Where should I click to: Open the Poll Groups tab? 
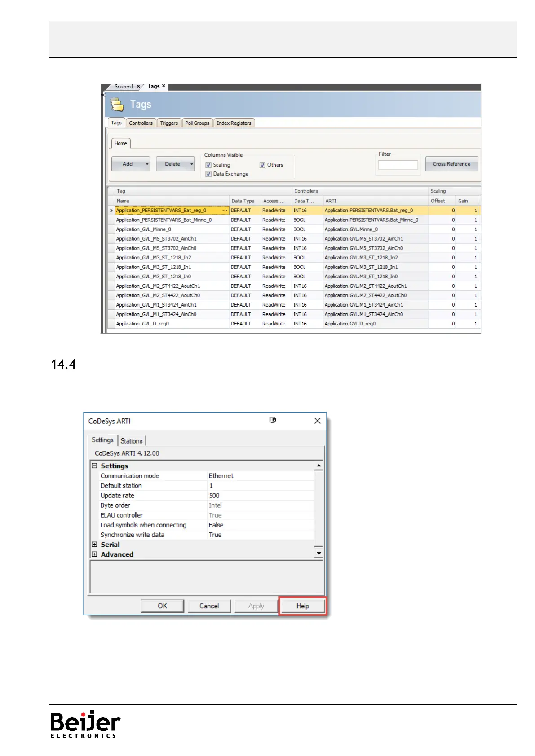pos(197,123)
